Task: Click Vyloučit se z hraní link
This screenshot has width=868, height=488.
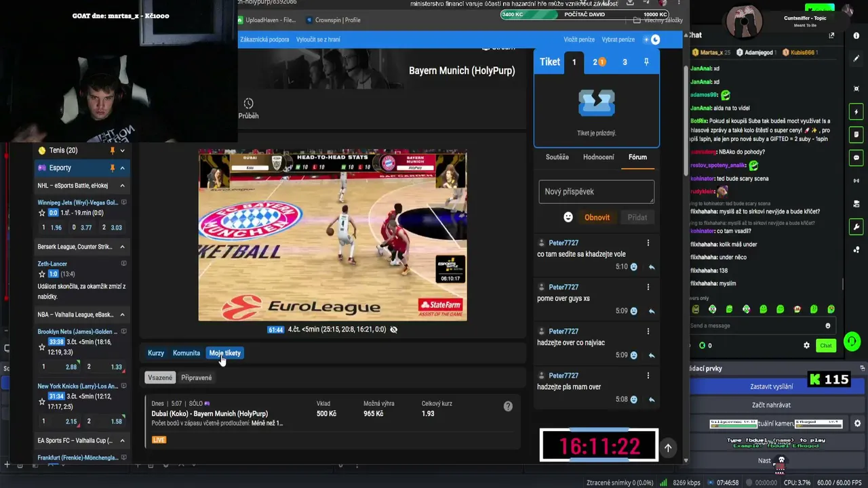Action: pyautogui.click(x=318, y=39)
